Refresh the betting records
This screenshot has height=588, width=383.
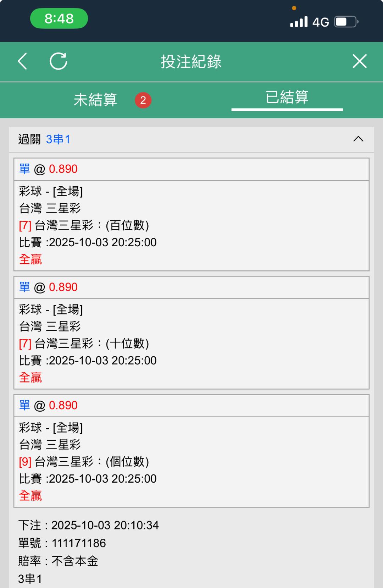59,61
